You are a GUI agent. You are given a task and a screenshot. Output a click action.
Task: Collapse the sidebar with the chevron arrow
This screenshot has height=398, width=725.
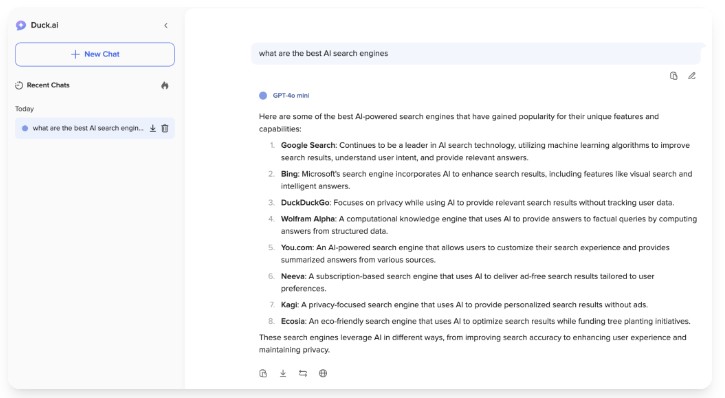166,25
